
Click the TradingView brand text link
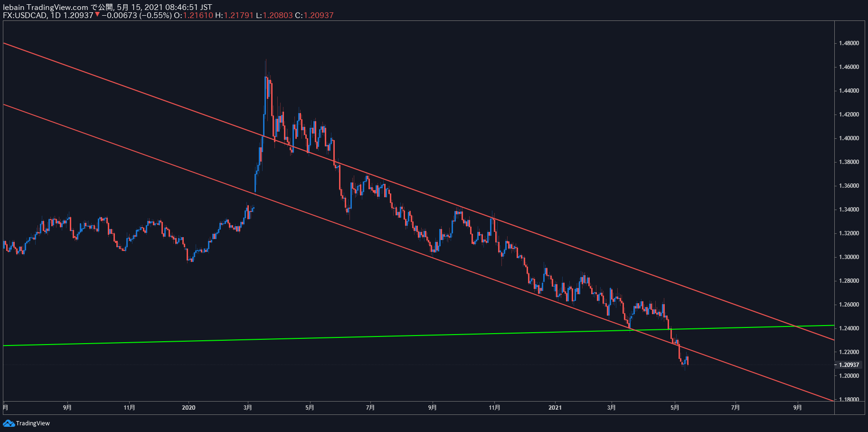[x=33, y=423]
